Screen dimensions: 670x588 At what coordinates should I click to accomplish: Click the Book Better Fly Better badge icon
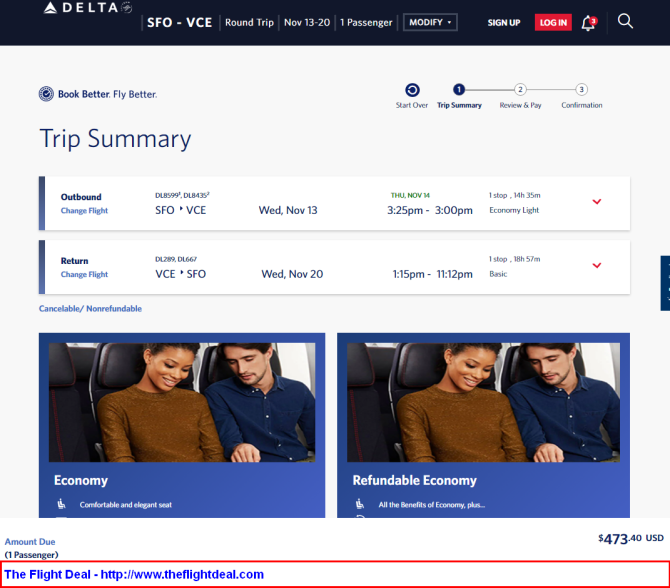46,94
